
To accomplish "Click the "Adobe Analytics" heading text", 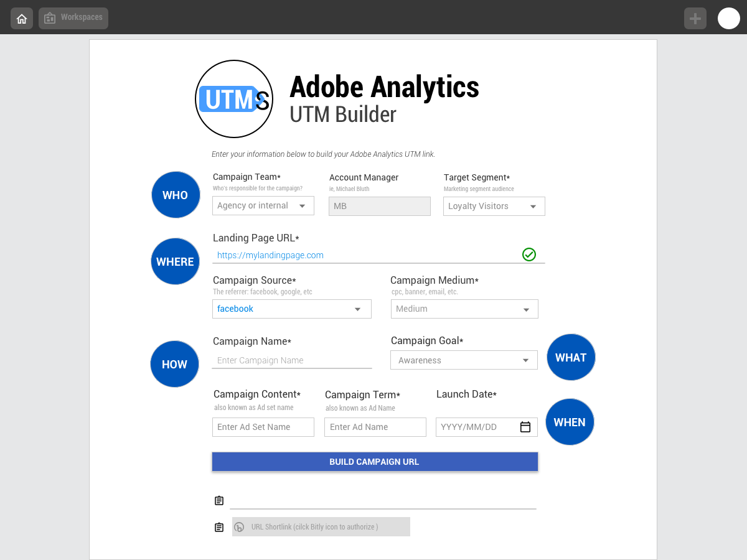I will pos(385,87).
